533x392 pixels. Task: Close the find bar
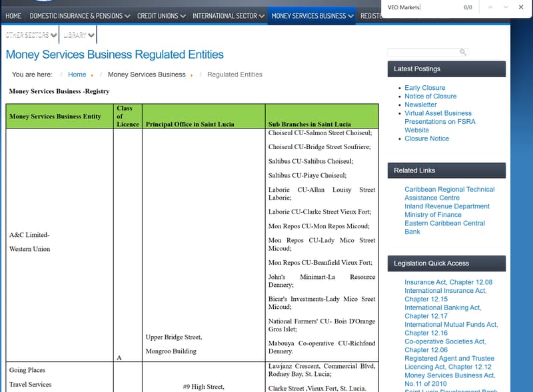(521, 7)
